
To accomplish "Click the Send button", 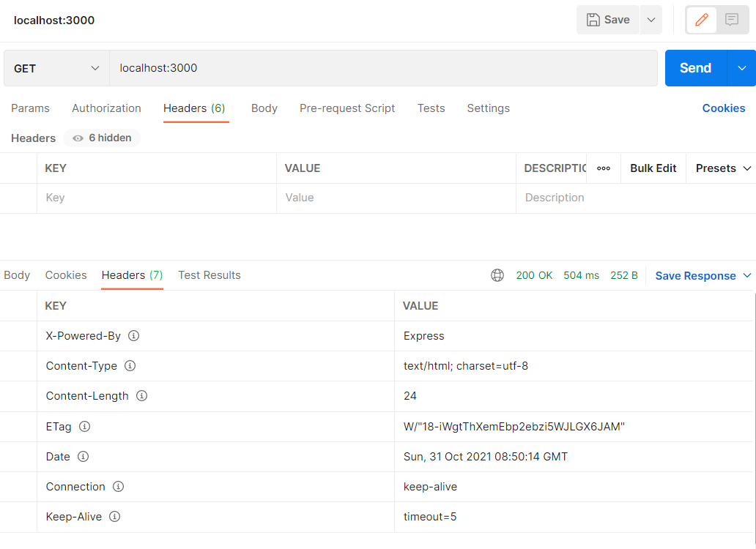I will (695, 68).
